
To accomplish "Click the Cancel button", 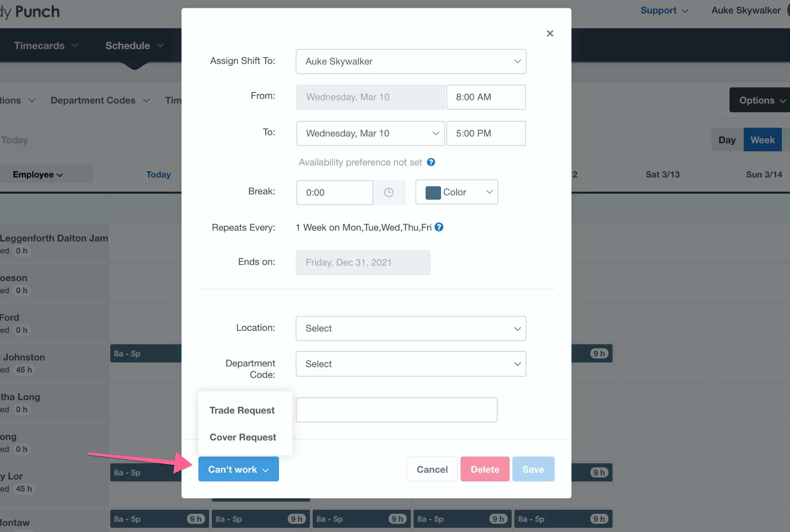I will (x=432, y=469).
